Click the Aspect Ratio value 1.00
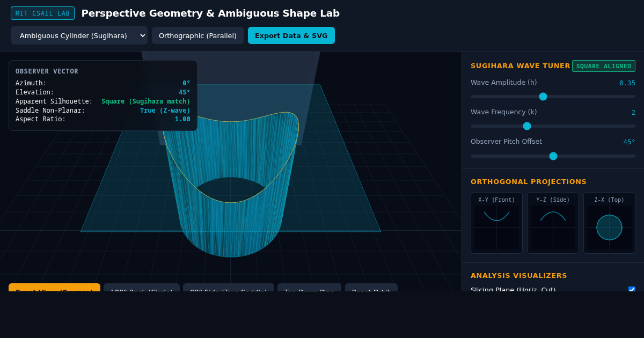 coord(182,119)
